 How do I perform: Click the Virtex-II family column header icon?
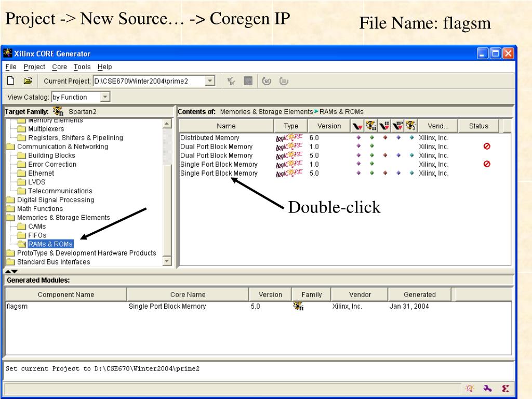384,126
